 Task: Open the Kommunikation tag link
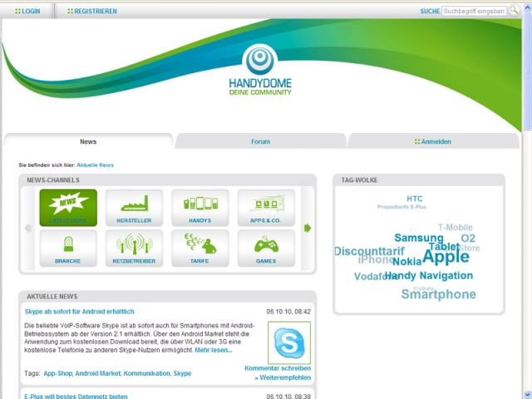pyautogui.click(x=146, y=373)
